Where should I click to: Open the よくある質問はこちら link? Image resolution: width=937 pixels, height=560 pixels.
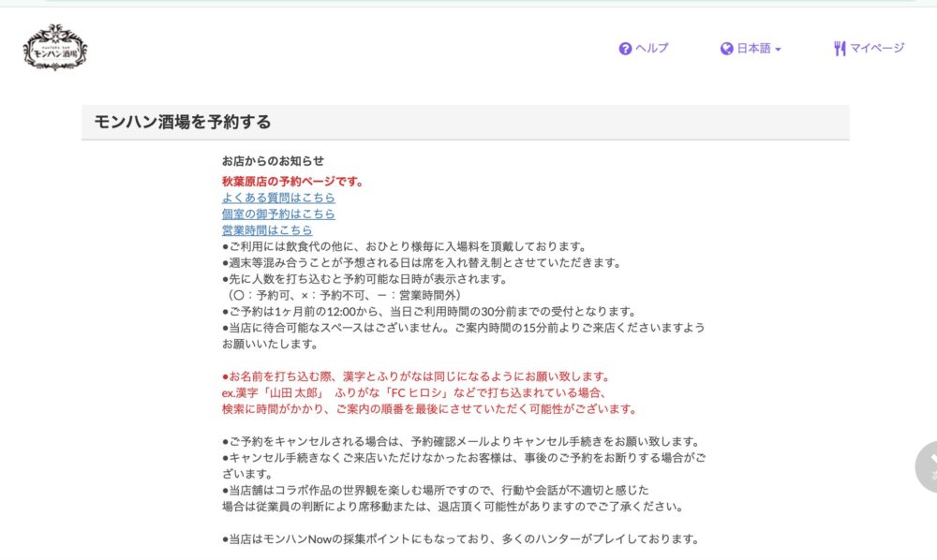tap(278, 198)
